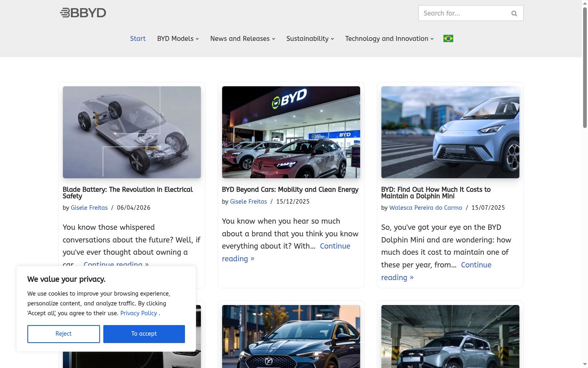The image size is (588, 368).
Task: Click the 15/12/2025 post date
Action: 293,202
